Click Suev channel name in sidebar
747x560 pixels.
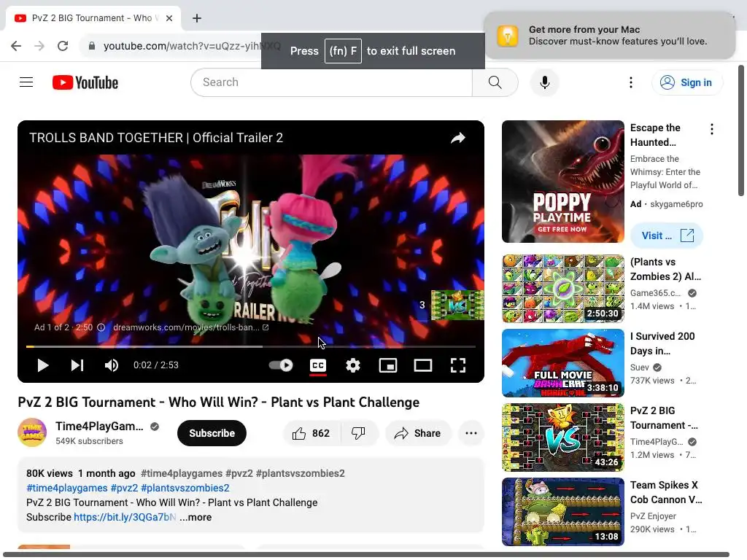point(639,367)
